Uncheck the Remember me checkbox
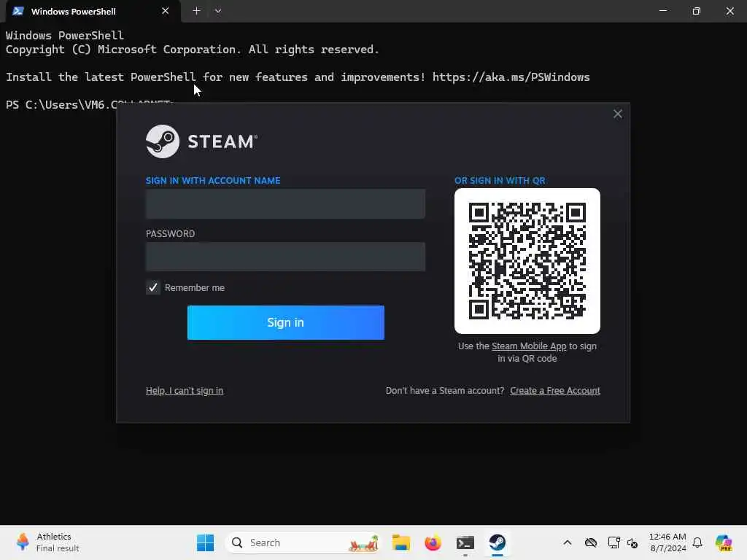This screenshot has height=560, width=747. pos(153,287)
